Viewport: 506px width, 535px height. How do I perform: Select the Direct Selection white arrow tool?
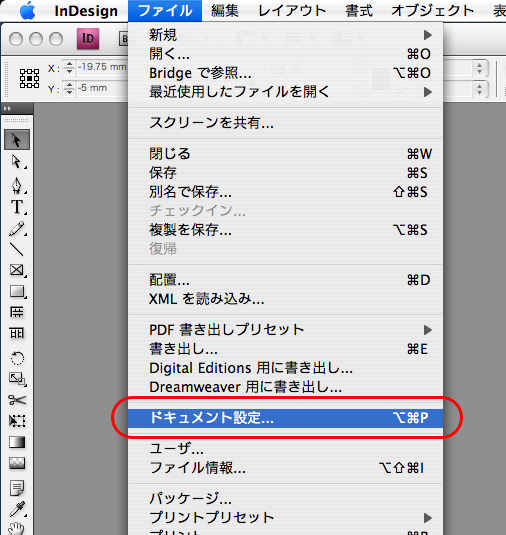point(17,161)
